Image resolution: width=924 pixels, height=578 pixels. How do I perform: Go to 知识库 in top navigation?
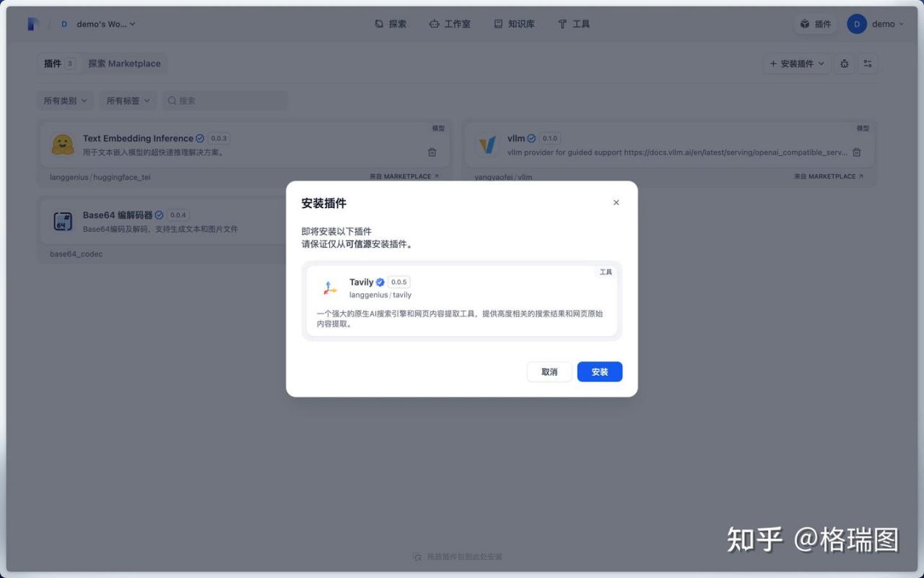tap(514, 24)
